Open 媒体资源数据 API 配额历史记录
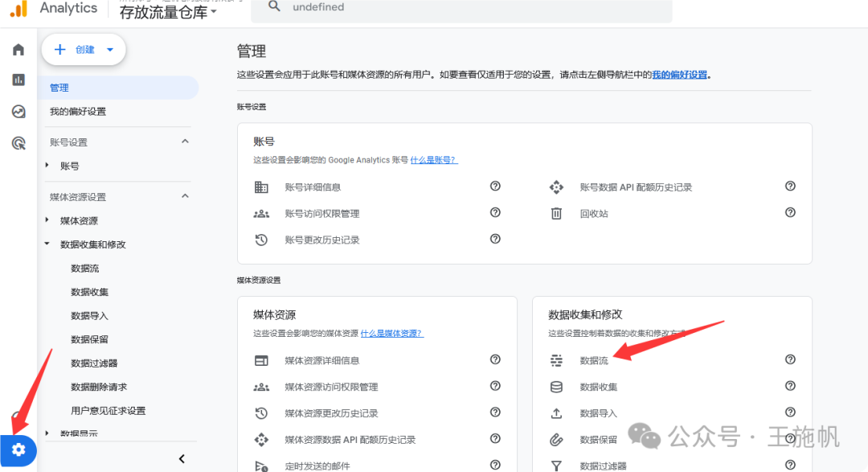 coord(350,440)
